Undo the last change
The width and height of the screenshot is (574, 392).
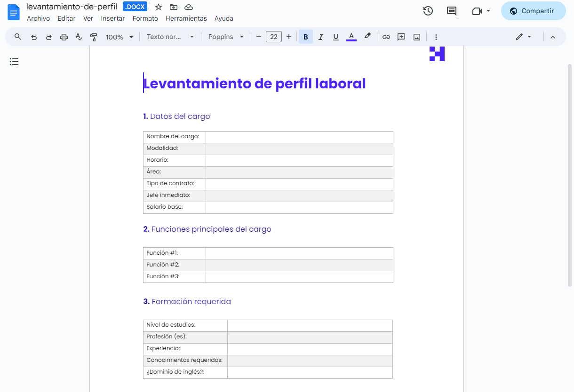pos(33,36)
